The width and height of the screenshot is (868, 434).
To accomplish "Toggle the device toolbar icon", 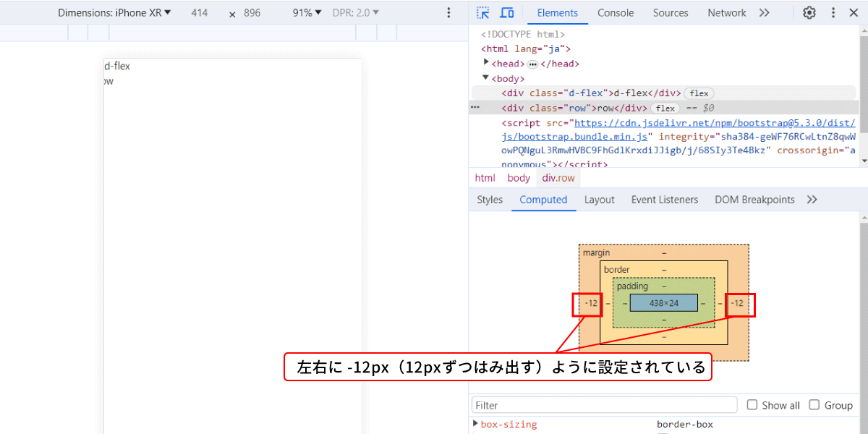I will pos(507,13).
